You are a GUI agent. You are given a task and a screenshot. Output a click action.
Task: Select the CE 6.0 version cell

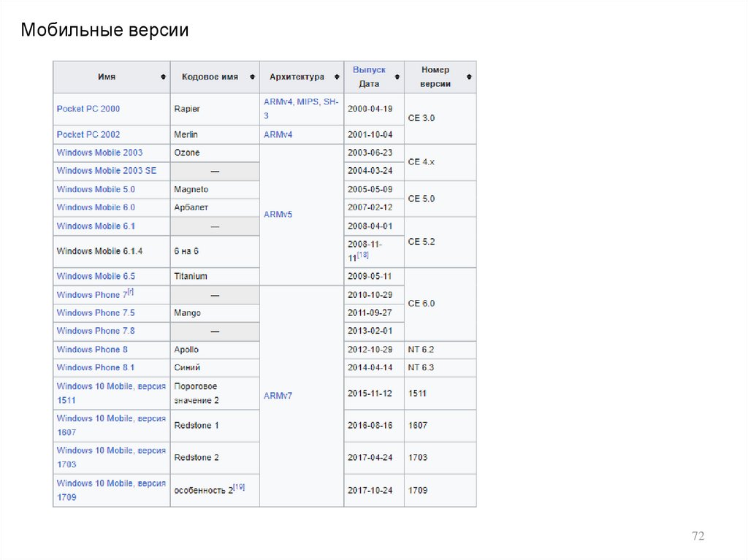(x=440, y=304)
